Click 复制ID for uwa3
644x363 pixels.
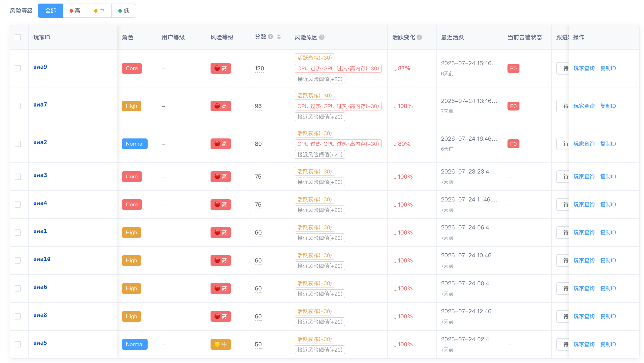point(608,177)
